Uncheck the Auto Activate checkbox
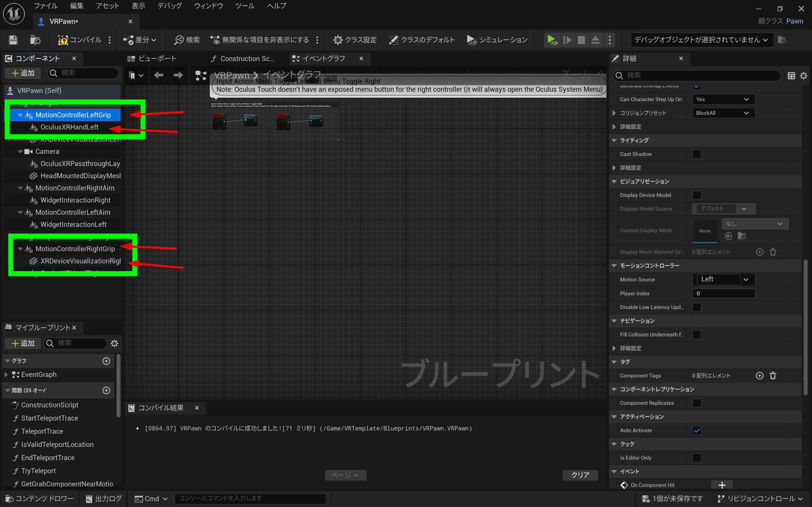The height and width of the screenshot is (507, 812). pyautogui.click(x=697, y=430)
